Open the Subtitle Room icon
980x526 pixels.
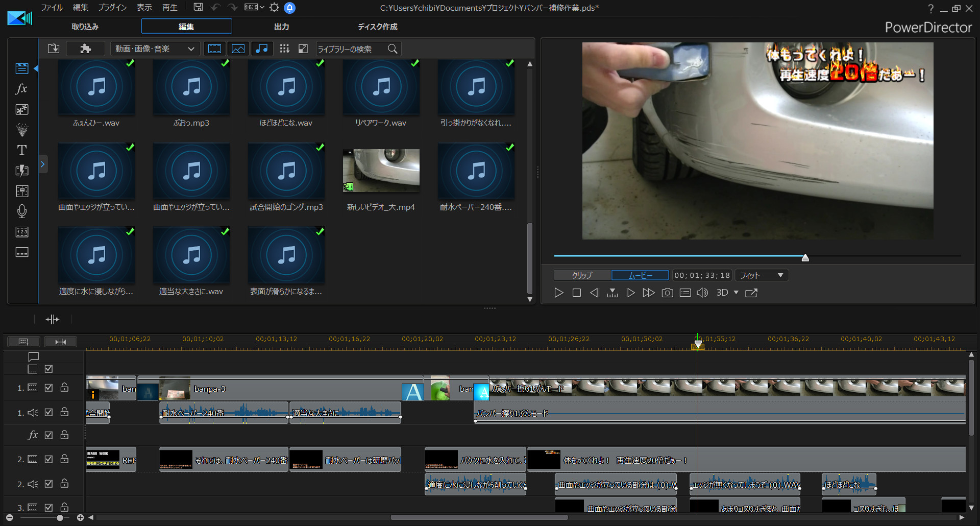click(x=21, y=252)
